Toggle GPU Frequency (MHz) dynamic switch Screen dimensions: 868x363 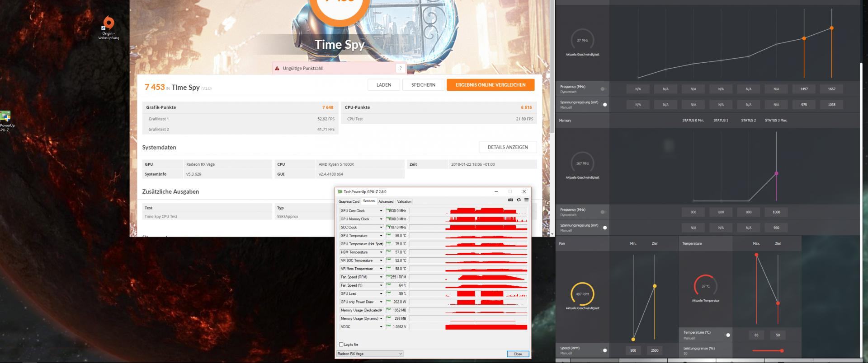pyautogui.click(x=603, y=89)
